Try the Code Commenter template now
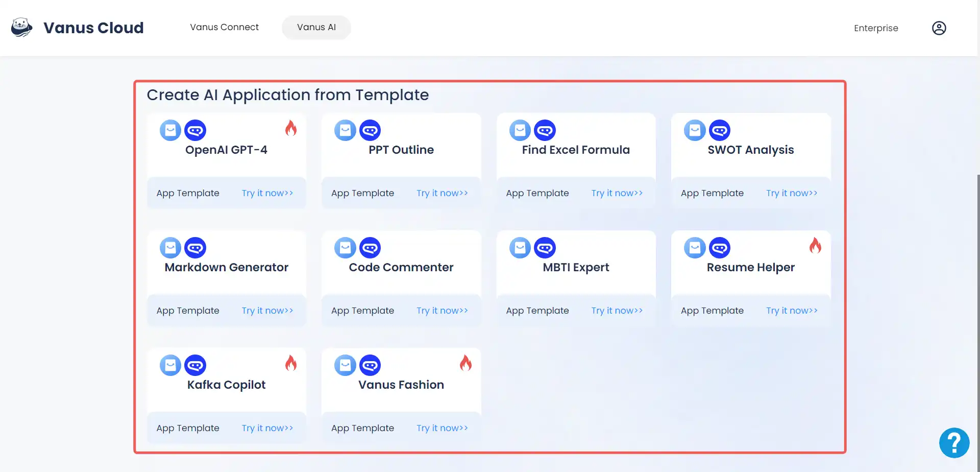The height and width of the screenshot is (472, 980). coord(442,311)
